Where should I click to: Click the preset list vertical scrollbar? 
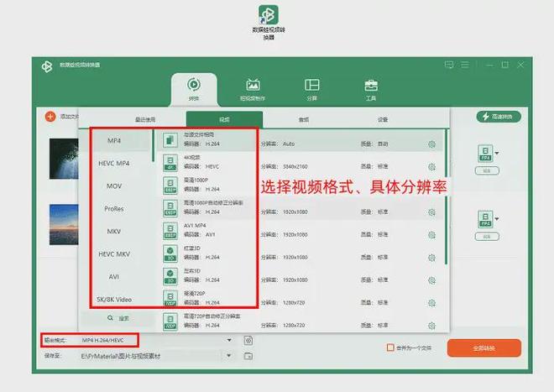[x=447, y=196]
